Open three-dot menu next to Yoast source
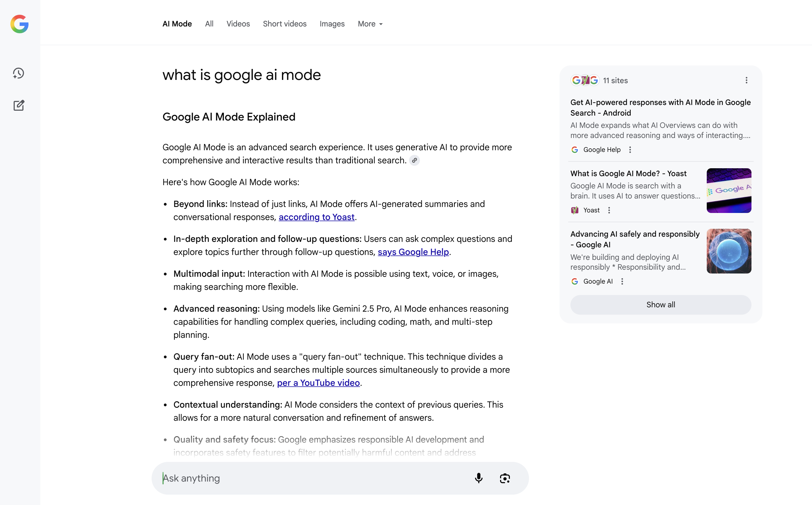Viewport: 812px width, 505px height. (x=609, y=210)
